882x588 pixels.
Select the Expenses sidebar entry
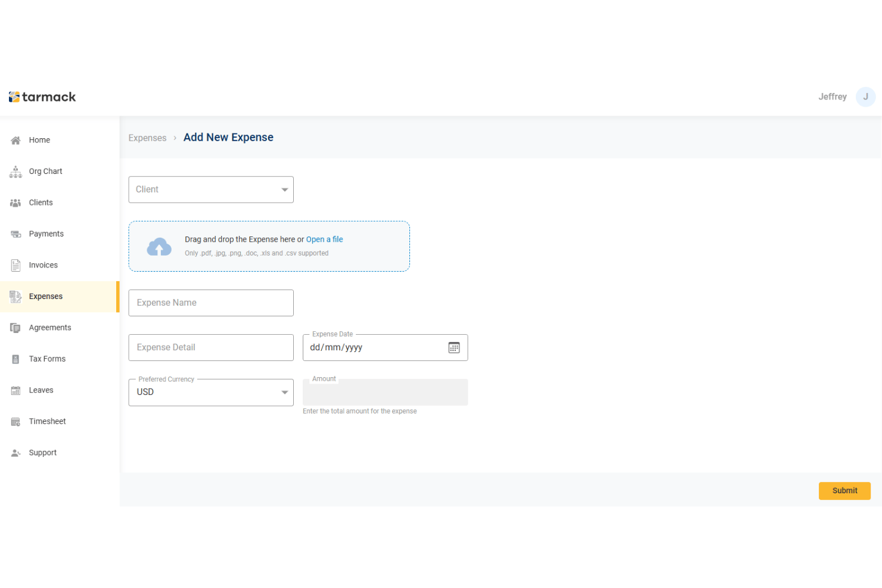point(60,297)
